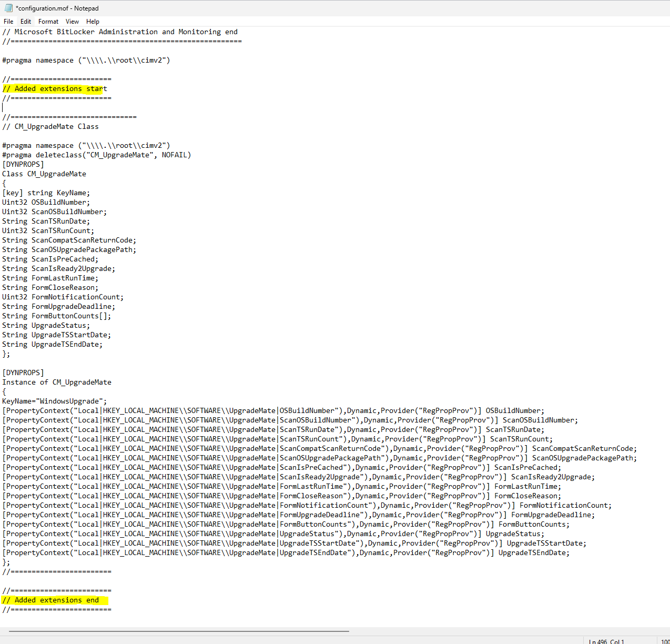Click the 'String UpgradeStatus;' declaration line
This screenshot has width=670, height=644.
pos(46,326)
